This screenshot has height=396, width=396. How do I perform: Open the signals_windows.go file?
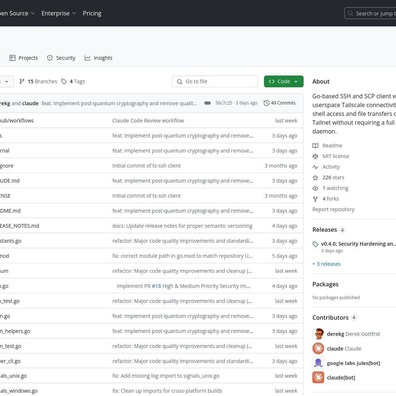[x=19, y=391]
